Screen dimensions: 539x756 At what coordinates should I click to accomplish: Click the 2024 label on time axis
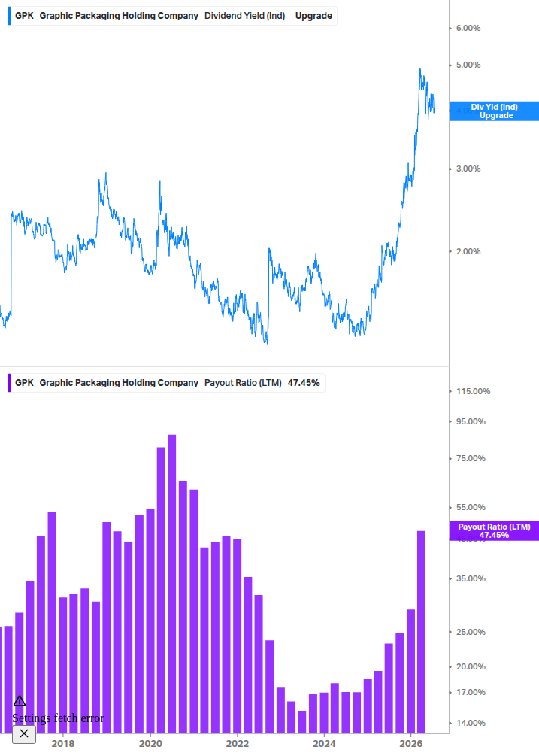tap(324, 744)
